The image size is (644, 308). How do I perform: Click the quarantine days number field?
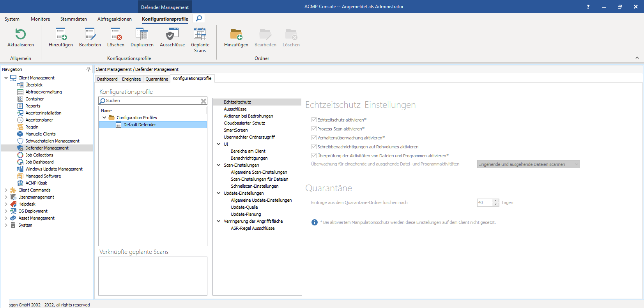tap(485, 202)
